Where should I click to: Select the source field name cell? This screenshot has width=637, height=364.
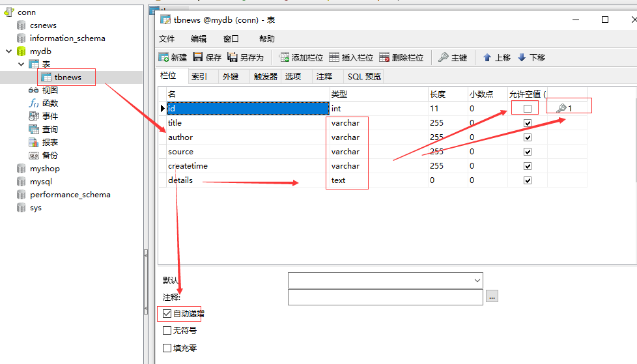coord(248,152)
